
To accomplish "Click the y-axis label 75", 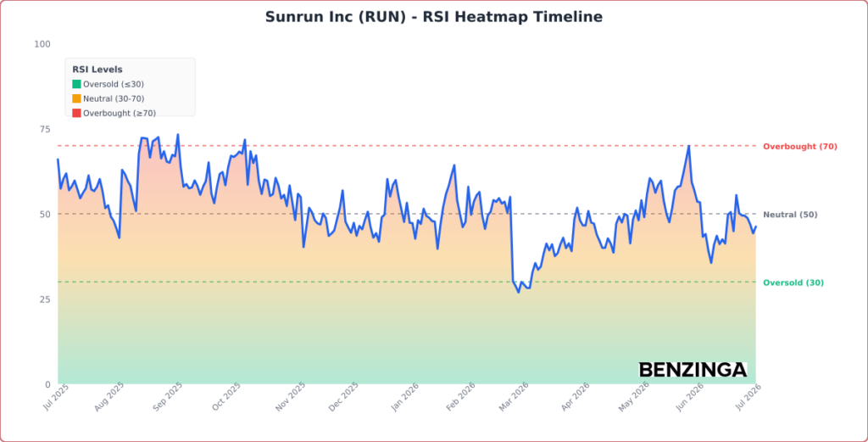I will point(44,129).
